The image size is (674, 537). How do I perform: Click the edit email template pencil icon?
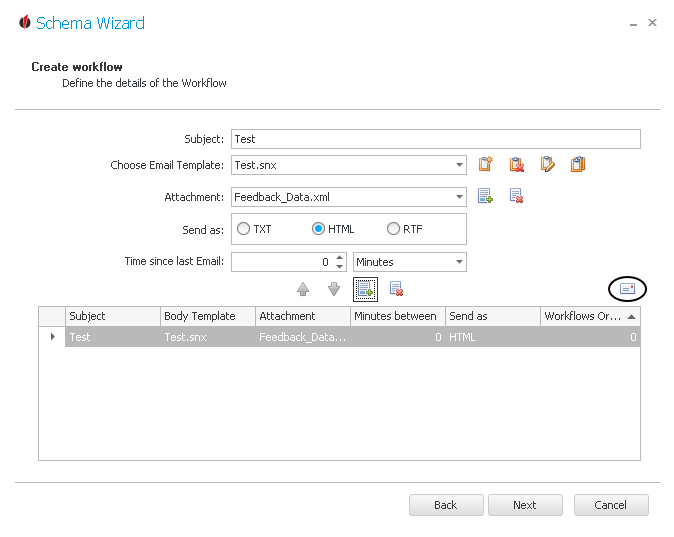coord(547,164)
